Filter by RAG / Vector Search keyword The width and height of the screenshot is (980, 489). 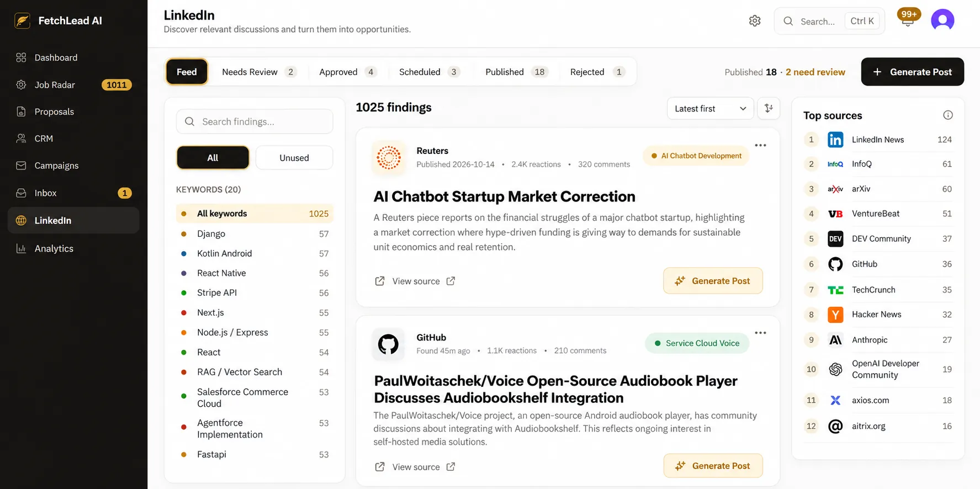coord(255,372)
